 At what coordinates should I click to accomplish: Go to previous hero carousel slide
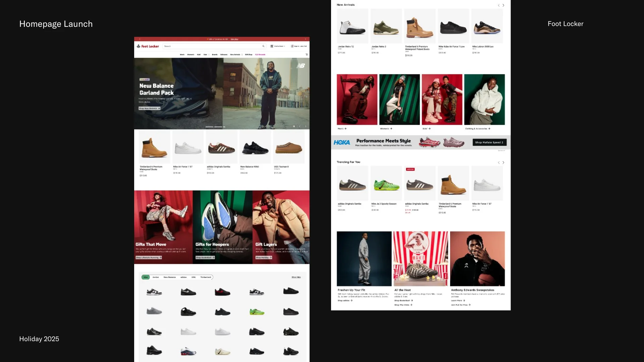(x=300, y=126)
